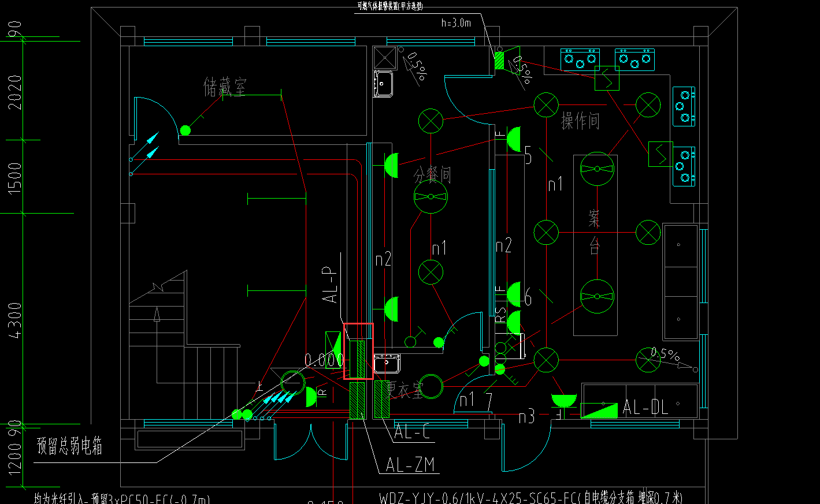This screenshot has height=504, width=820.
Task: Click the lamp on the left of 案台
Action: pyautogui.click(x=546, y=233)
